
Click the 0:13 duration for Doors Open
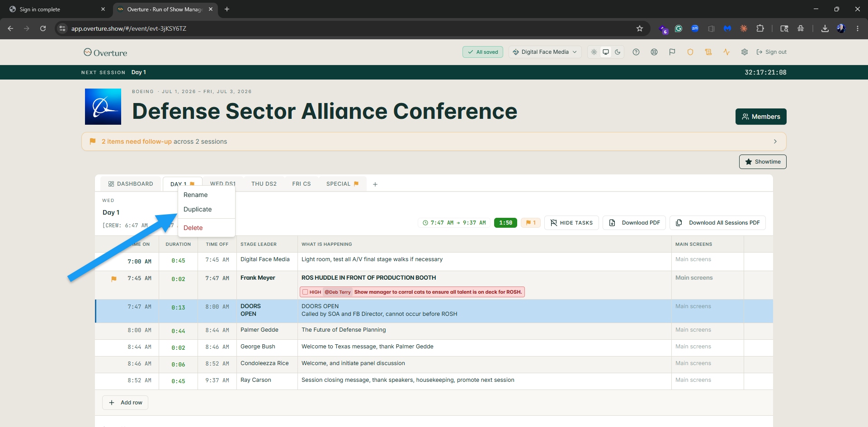(x=178, y=308)
